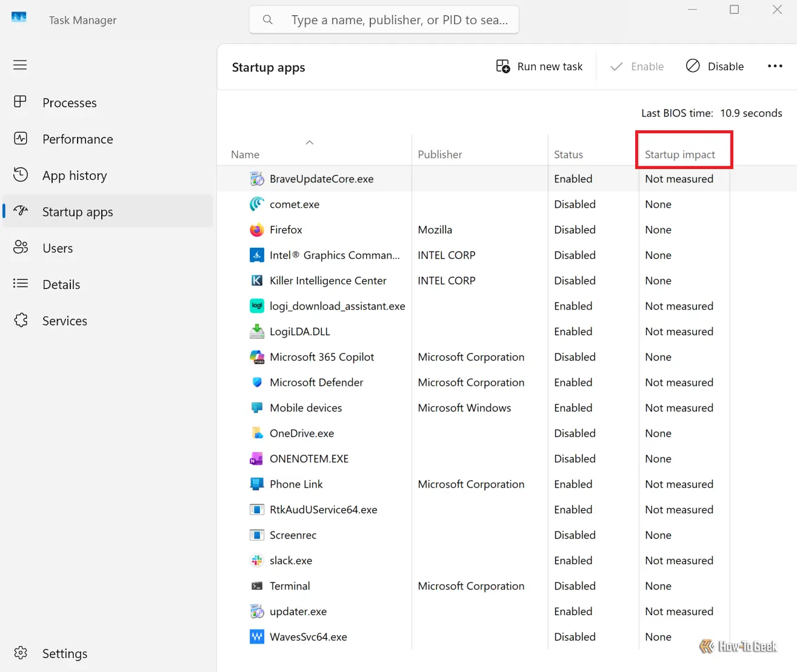This screenshot has height=672, width=797.
Task: Click the slack.exe icon
Action: pos(257,561)
